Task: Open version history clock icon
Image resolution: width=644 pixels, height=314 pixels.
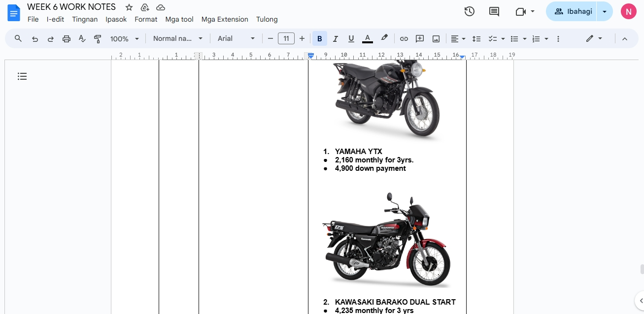Action: coord(469,11)
